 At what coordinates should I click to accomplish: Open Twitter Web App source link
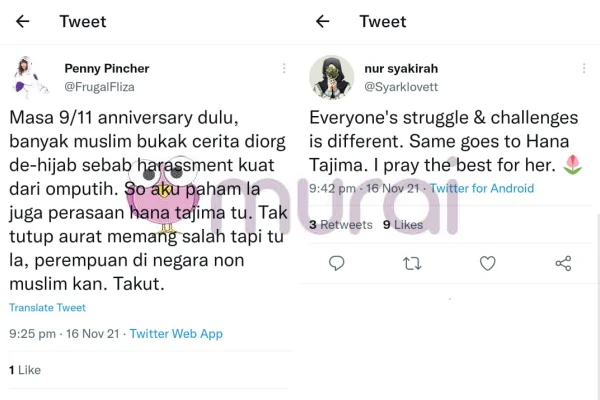[x=176, y=334]
